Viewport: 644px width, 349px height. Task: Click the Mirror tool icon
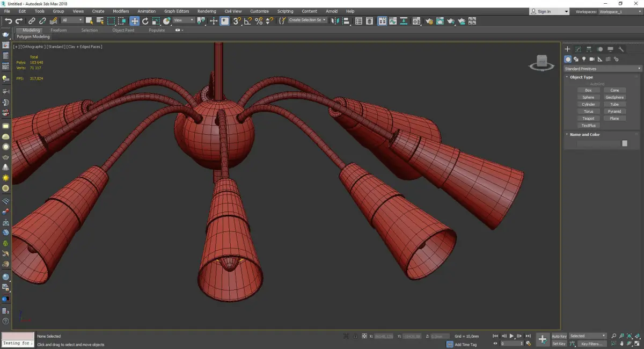pos(335,21)
